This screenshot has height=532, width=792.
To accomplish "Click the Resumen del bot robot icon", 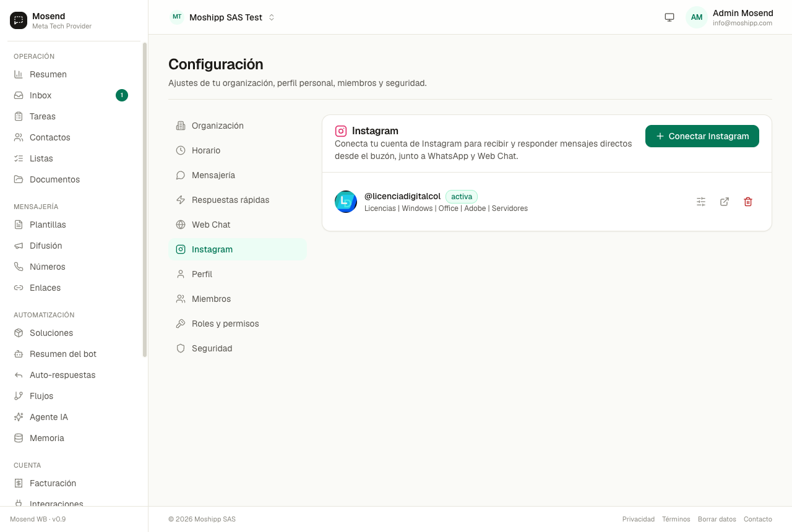I will pos(19,354).
